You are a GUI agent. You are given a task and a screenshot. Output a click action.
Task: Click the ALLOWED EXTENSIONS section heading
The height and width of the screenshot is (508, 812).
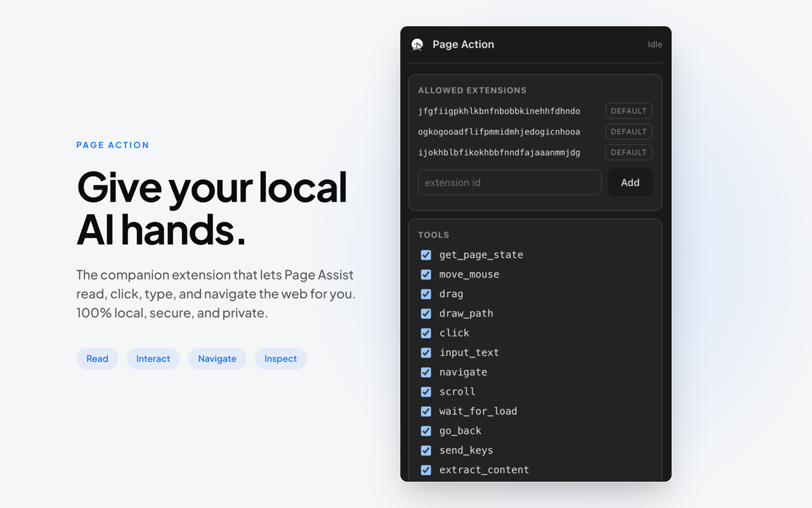[473, 90]
